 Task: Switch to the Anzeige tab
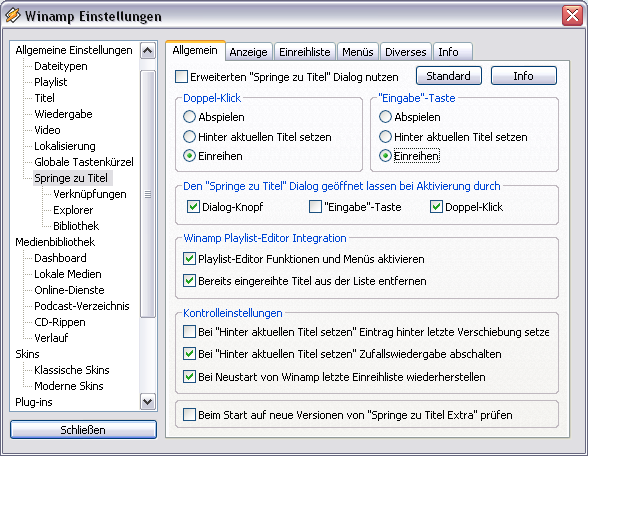tap(248, 52)
